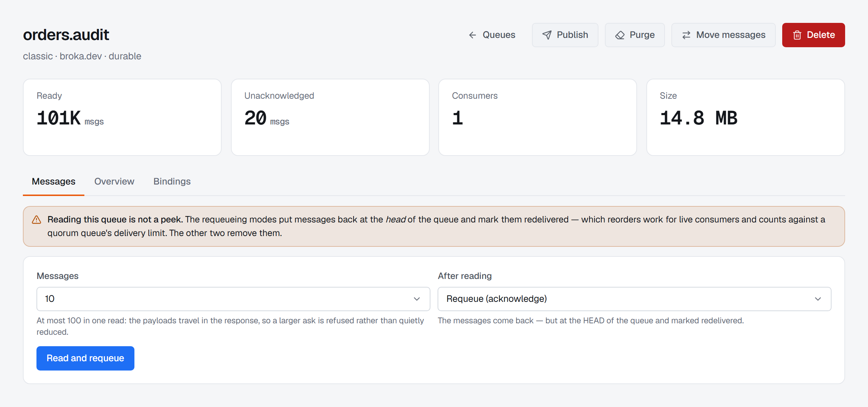Go back to the Queues list
The width and height of the screenshot is (868, 407).
tap(492, 35)
